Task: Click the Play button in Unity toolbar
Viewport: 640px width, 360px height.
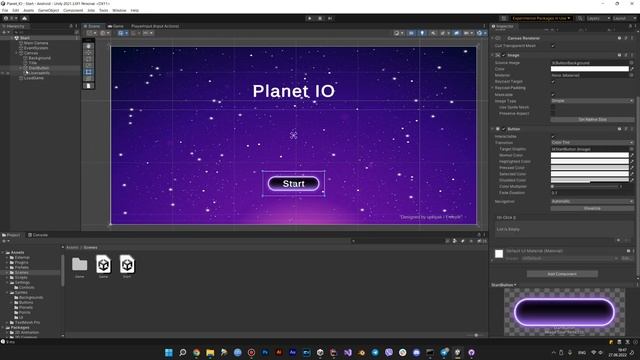Action: [310, 18]
